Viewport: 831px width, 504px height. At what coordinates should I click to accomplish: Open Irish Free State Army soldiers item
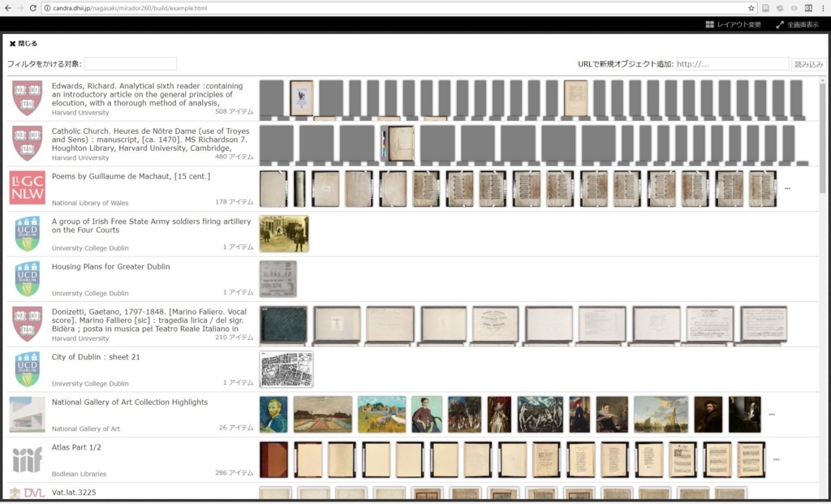(151, 226)
